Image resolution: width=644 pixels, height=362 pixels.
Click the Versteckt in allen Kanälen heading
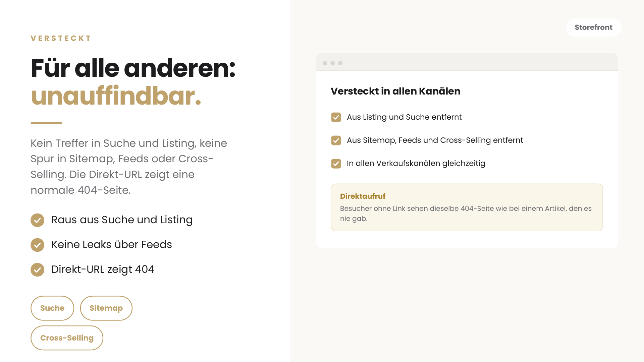[x=395, y=91]
